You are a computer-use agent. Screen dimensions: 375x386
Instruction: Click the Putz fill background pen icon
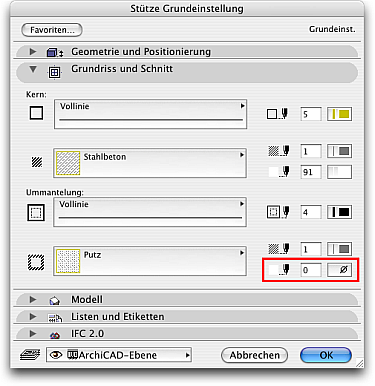point(279,270)
